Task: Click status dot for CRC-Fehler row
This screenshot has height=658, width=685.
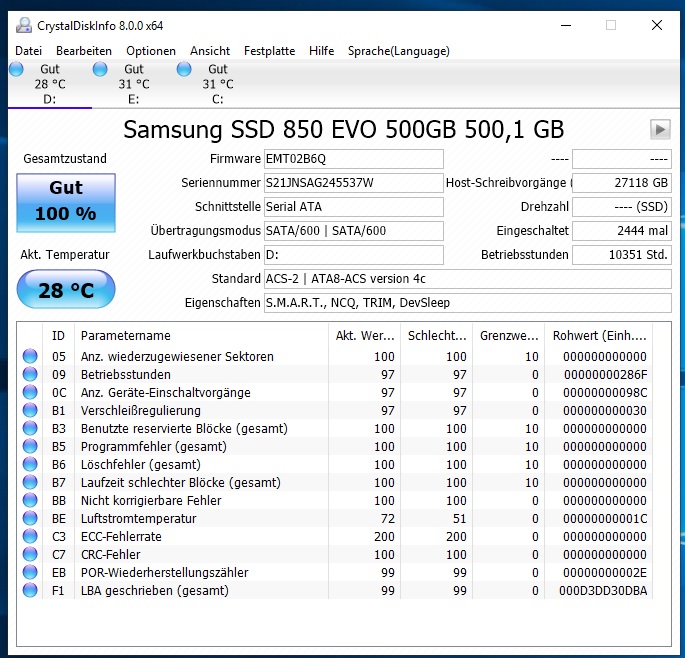Action: click(30, 554)
